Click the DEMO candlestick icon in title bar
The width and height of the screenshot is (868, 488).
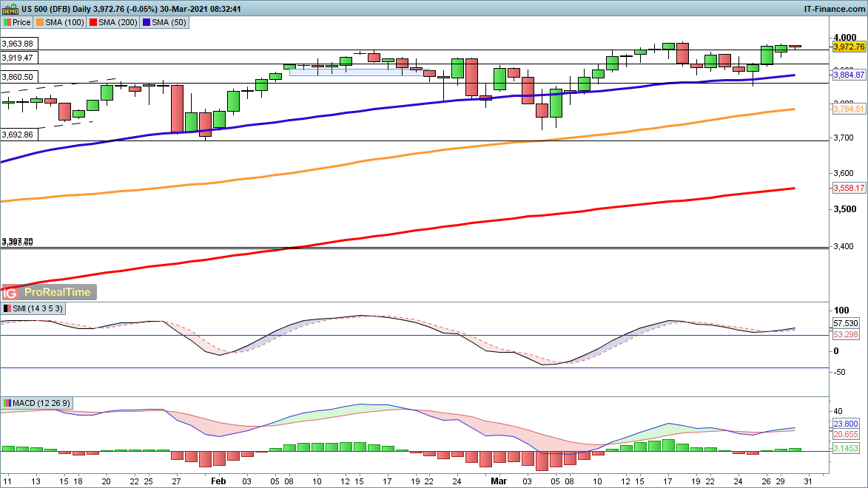[x=10, y=8]
